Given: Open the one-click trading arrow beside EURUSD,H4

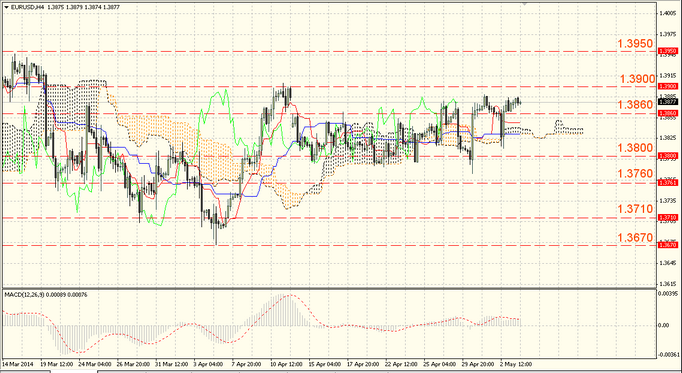Looking at the screenshot, I should (6, 7).
